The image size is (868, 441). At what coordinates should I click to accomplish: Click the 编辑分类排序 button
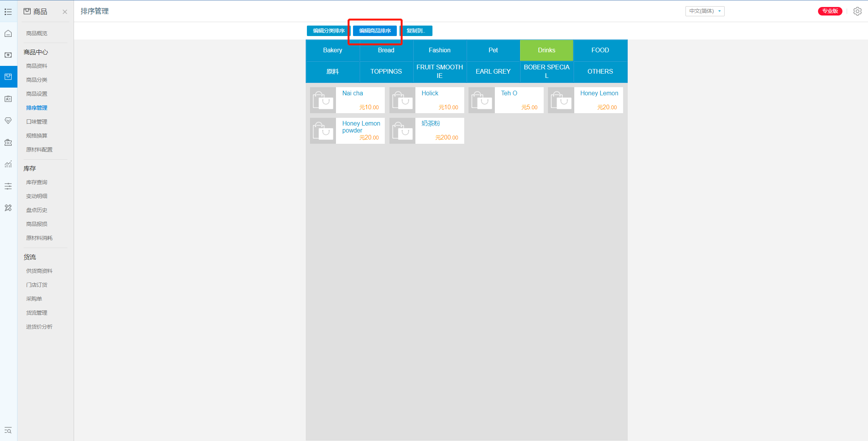329,31
